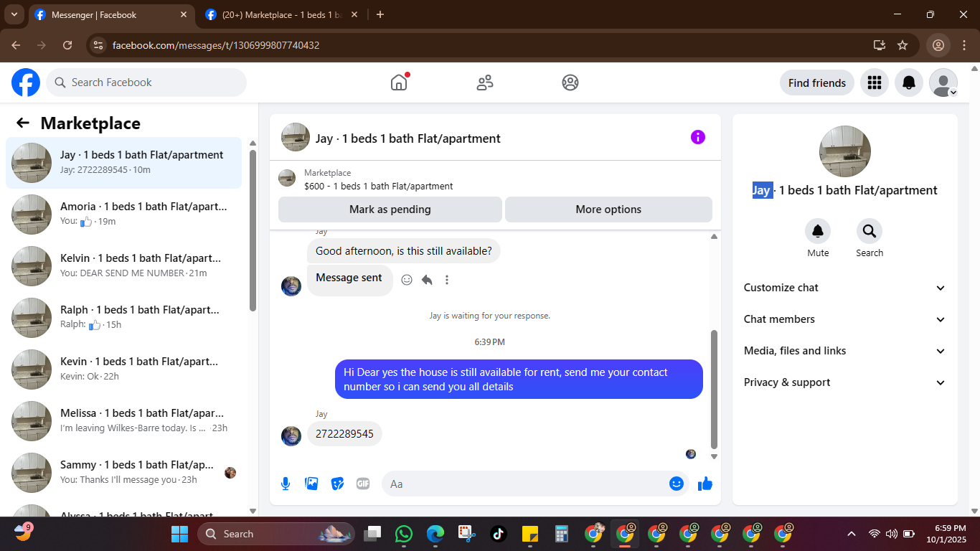Expand Customize chat section
This screenshot has width=980, height=551.
pyautogui.click(x=845, y=288)
